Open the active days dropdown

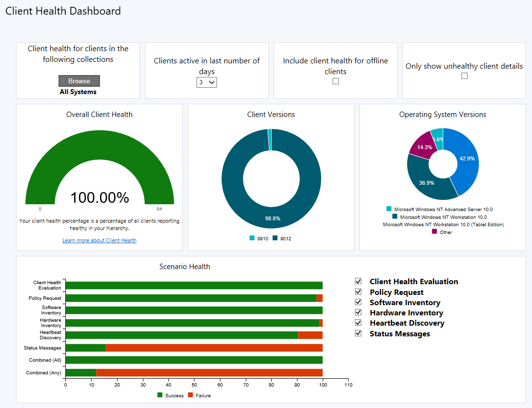tap(207, 82)
